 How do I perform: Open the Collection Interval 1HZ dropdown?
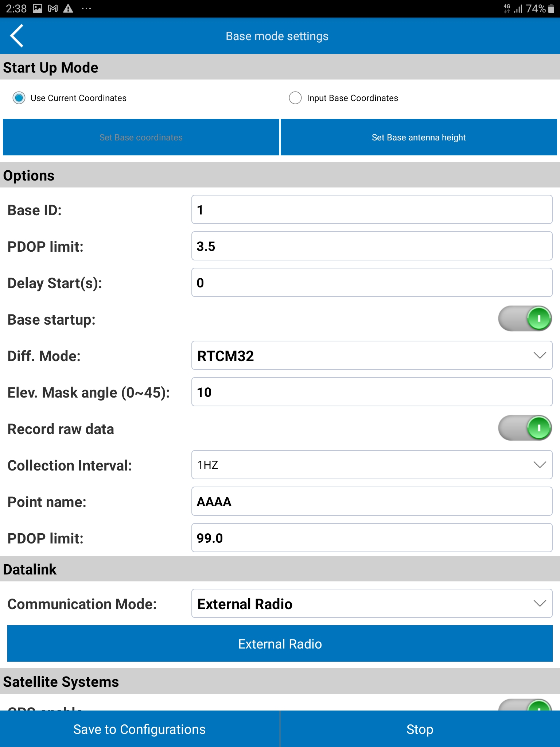coord(372,465)
